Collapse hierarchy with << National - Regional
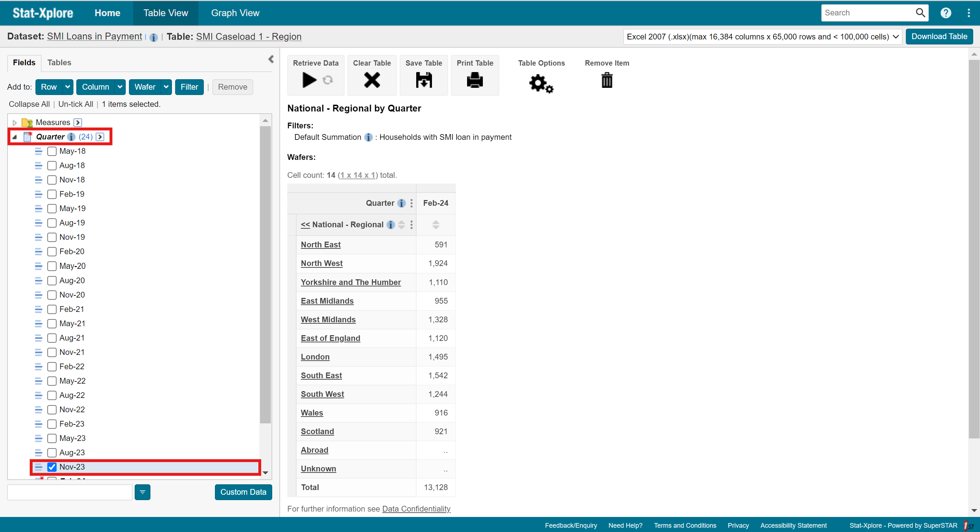 (x=305, y=225)
